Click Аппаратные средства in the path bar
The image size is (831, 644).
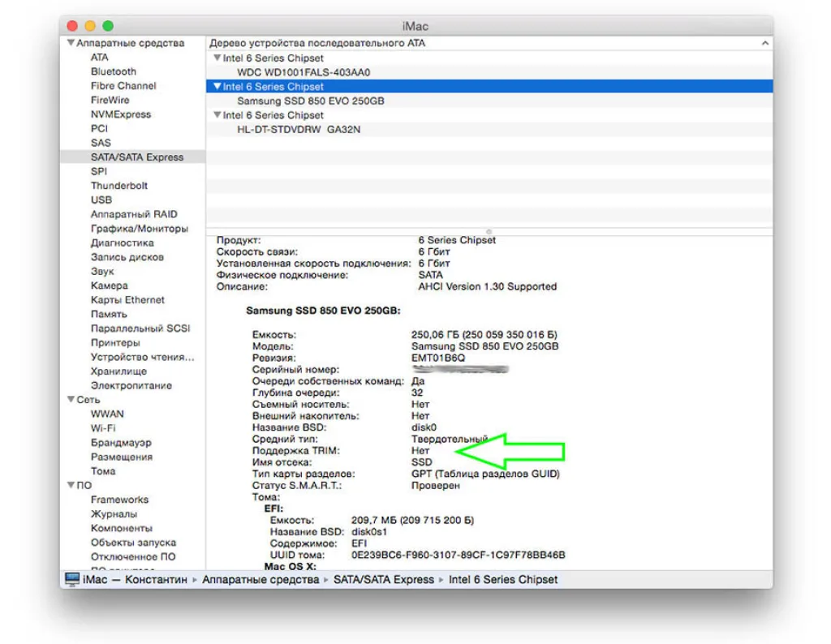pyautogui.click(x=260, y=579)
